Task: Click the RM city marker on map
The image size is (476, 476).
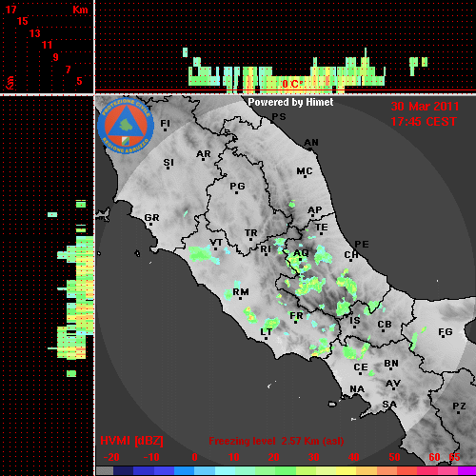Action: (x=241, y=298)
